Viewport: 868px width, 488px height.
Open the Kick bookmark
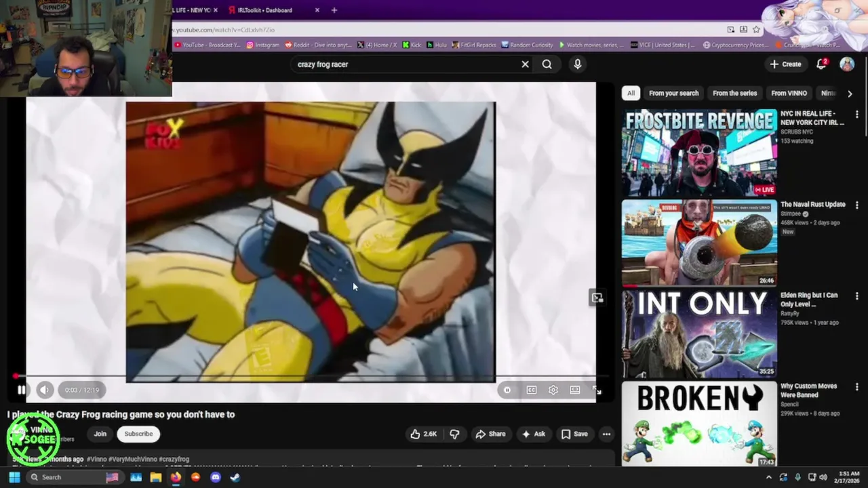(x=412, y=45)
